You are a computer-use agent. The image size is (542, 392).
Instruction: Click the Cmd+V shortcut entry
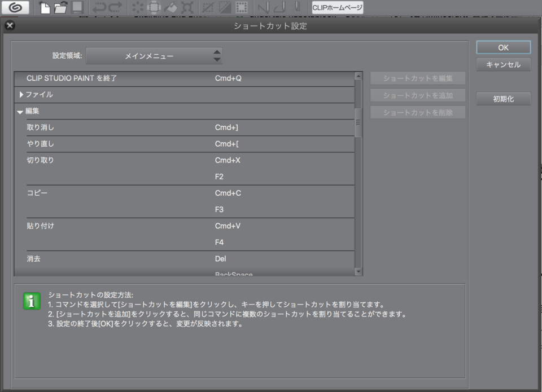228,226
